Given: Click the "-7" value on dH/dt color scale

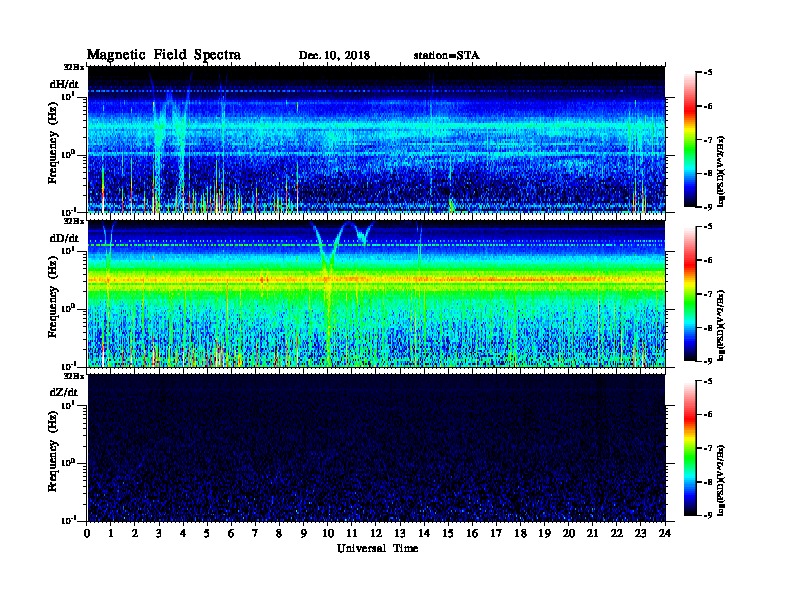Looking at the screenshot, I should 707,140.
